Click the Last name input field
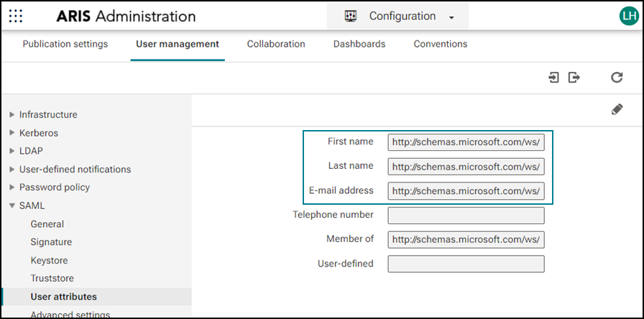The height and width of the screenshot is (319, 644). coord(466,167)
